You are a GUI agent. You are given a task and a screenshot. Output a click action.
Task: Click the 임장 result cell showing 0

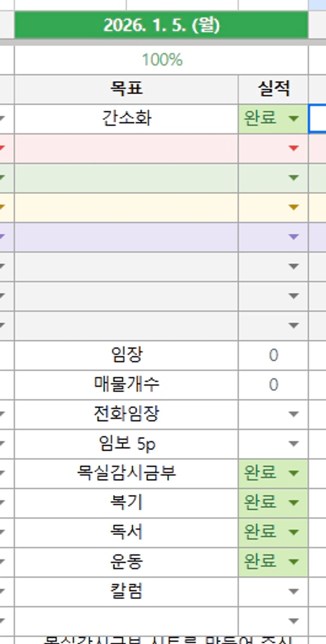tap(273, 355)
